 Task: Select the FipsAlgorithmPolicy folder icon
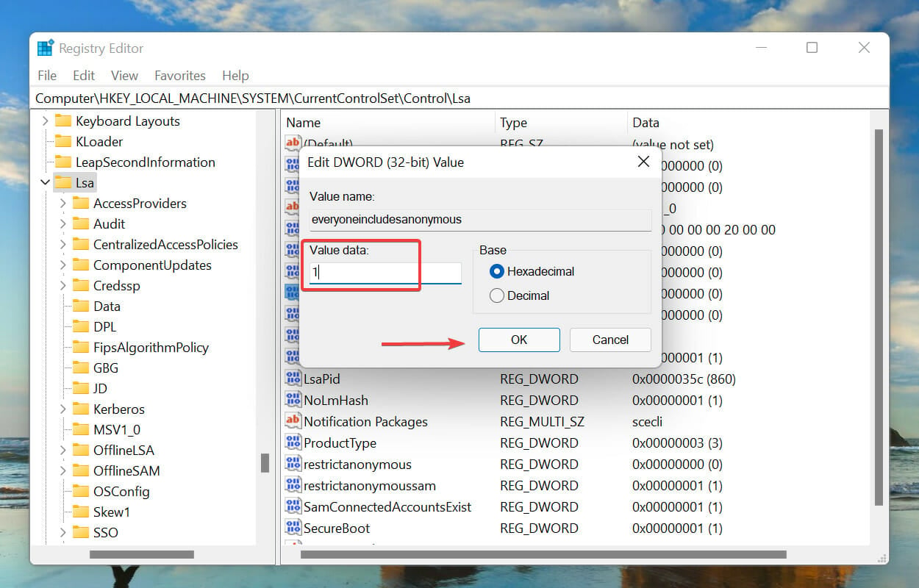tap(81, 347)
